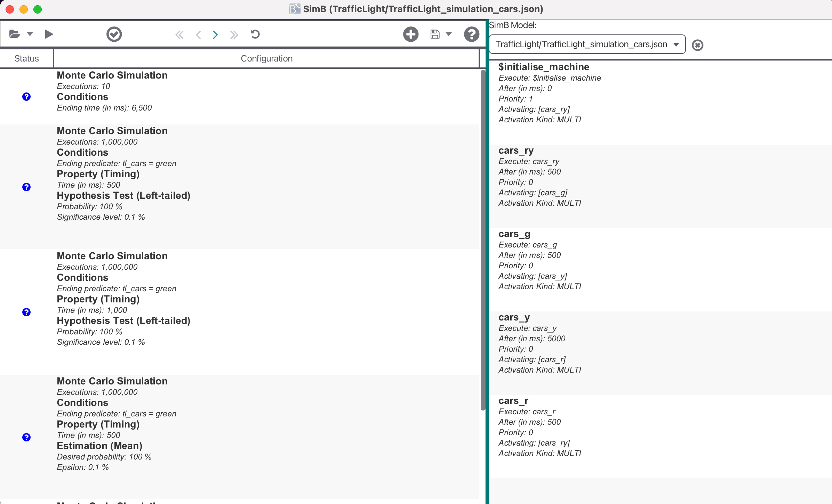Click the reload circular arrow icon
832x504 pixels.
255,34
